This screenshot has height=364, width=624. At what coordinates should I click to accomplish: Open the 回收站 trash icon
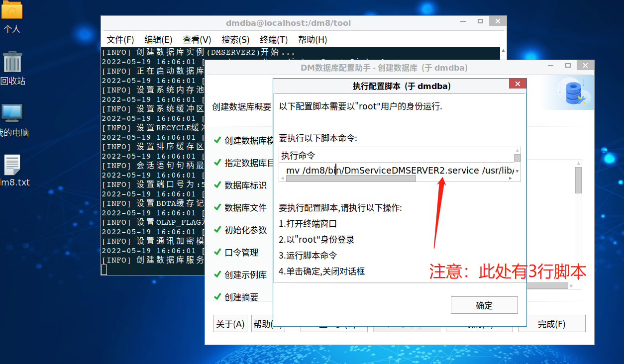(x=12, y=68)
